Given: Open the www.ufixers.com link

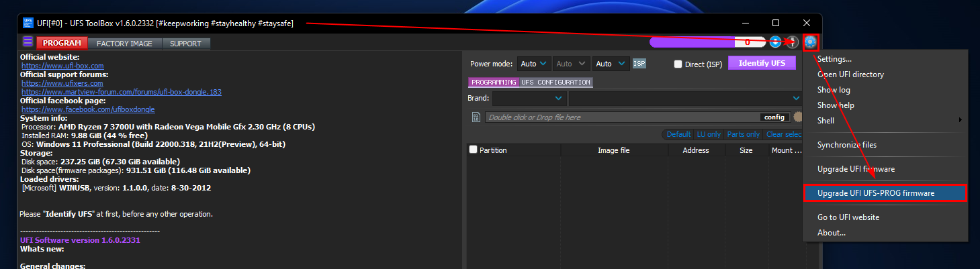Looking at the screenshot, I should click(x=62, y=83).
